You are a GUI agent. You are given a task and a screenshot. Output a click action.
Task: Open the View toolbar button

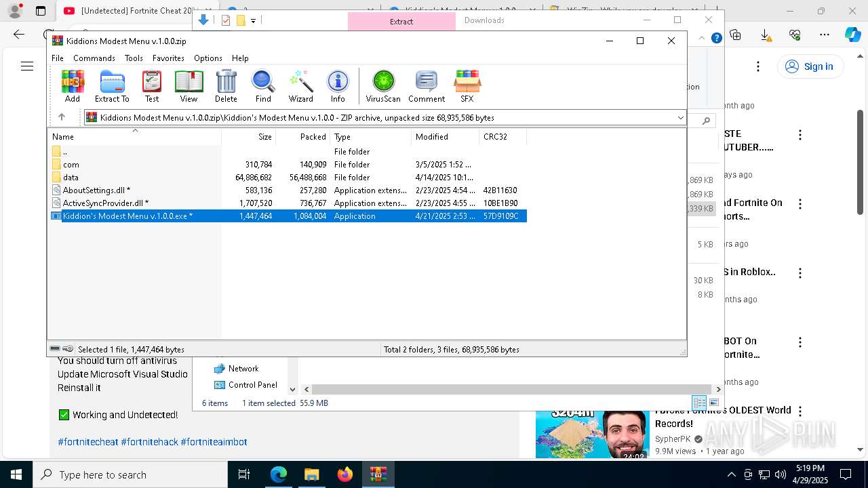189,86
